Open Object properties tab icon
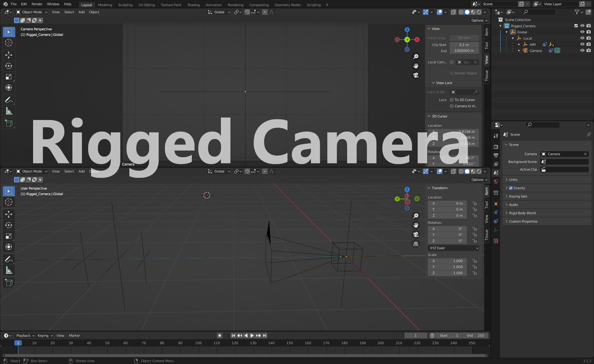594x364 pixels. [496, 204]
